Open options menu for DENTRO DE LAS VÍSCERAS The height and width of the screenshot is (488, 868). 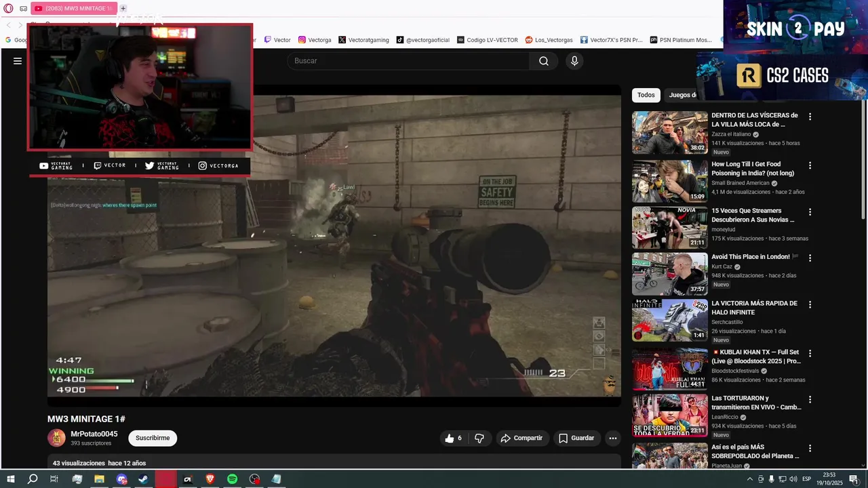[810, 117]
